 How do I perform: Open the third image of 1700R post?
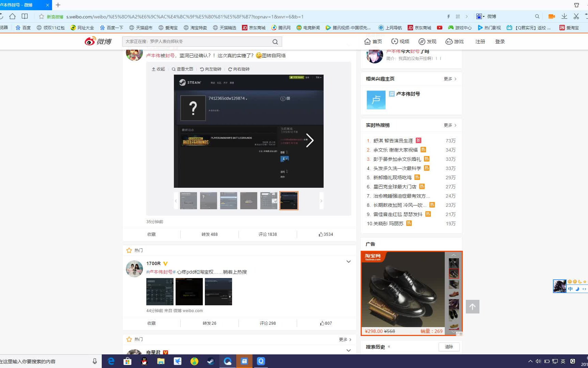(x=218, y=292)
